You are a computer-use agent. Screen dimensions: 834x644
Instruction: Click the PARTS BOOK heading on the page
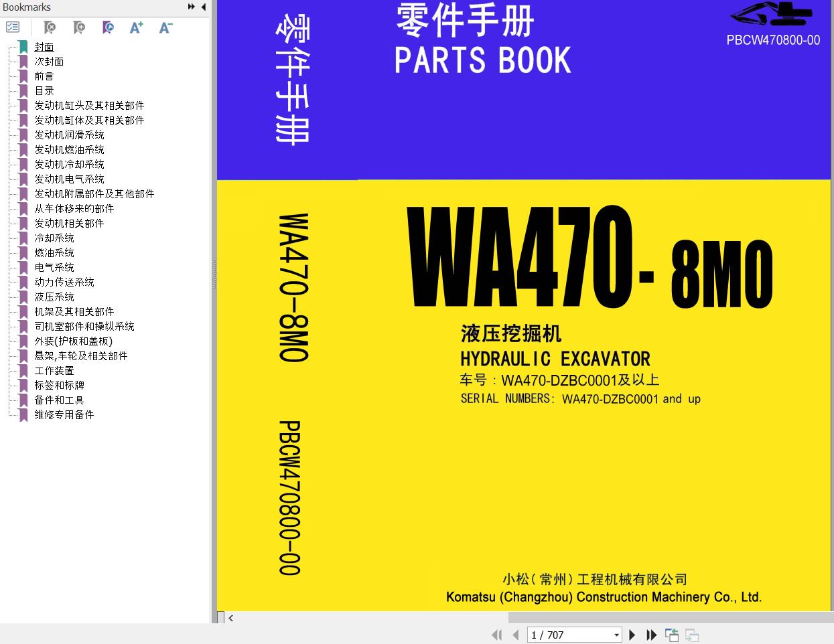(483, 60)
